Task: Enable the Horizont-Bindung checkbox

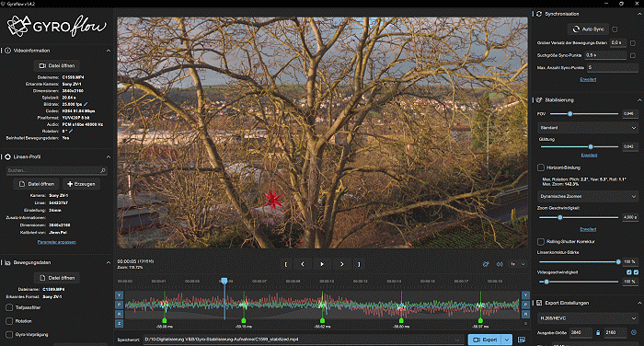Action: 541,167
